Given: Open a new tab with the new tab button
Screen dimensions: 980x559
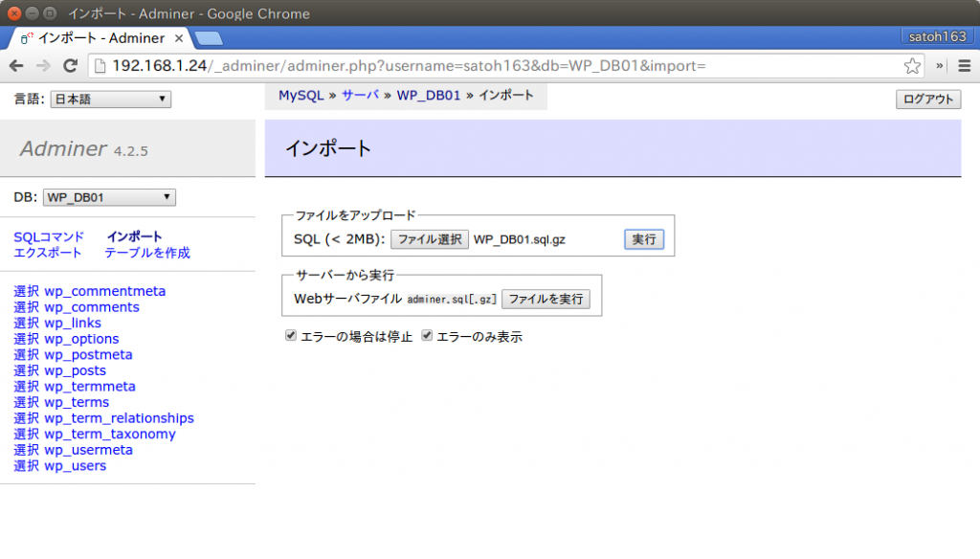Looking at the screenshot, I should (209, 38).
